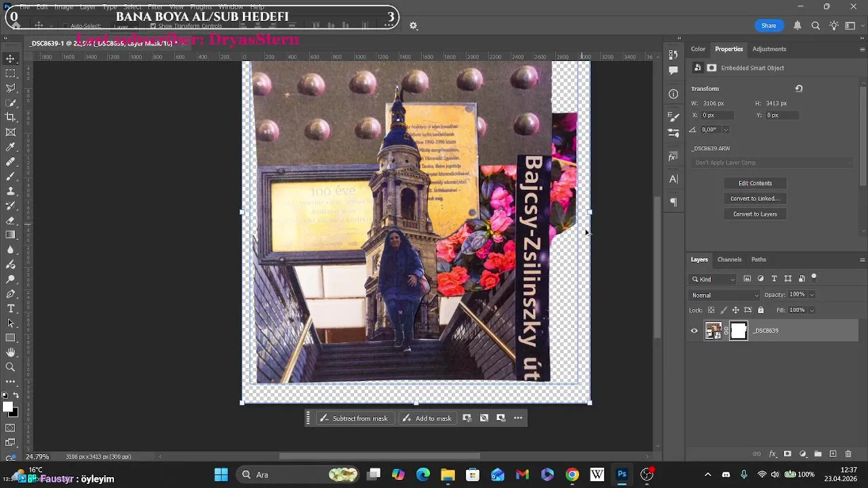Select the Horizontal Type tool
Image resolution: width=868 pixels, height=488 pixels.
(x=10, y=308)
